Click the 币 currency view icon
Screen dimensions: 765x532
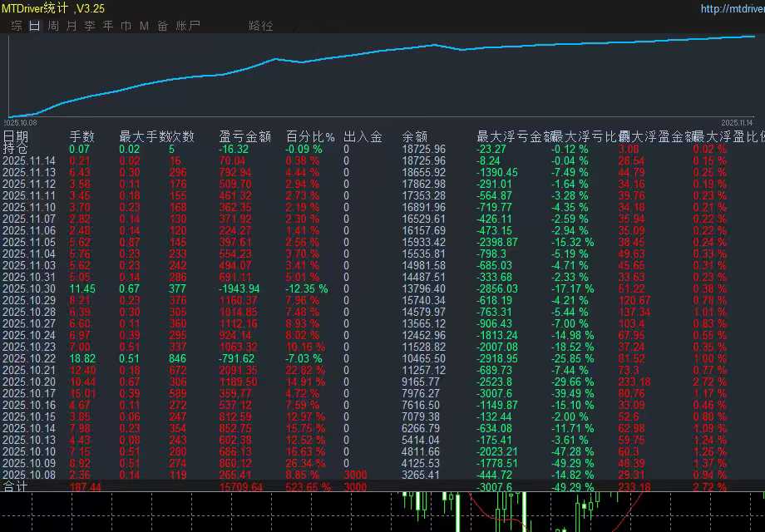coord(126,26)
